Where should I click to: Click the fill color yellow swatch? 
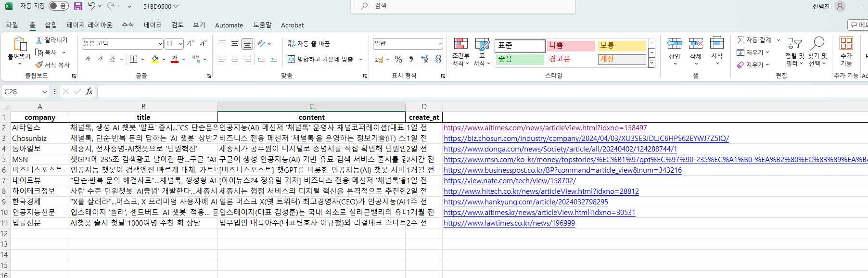155,59
